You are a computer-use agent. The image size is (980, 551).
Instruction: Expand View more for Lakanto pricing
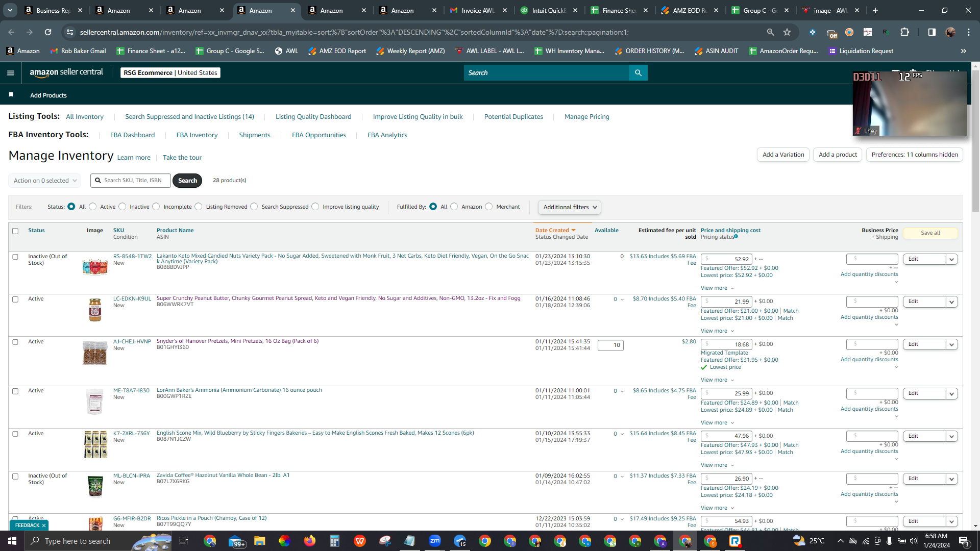click(717, 288)
